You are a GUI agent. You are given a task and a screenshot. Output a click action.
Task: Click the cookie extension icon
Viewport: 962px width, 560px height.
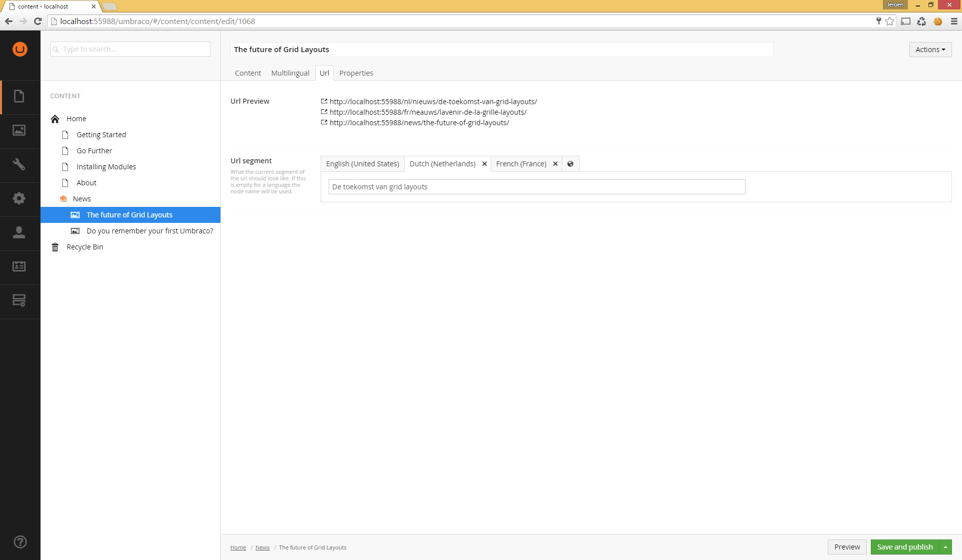click(938, 21)
